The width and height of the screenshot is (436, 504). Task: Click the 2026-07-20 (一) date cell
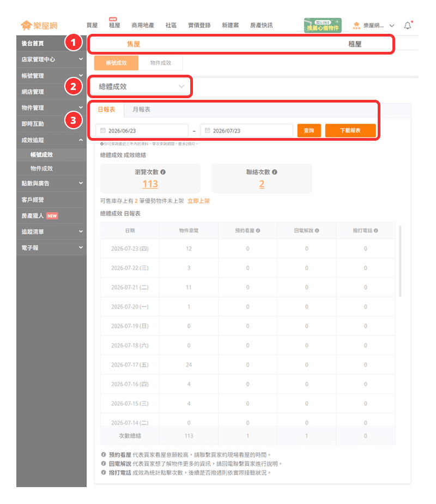[130, 307]
